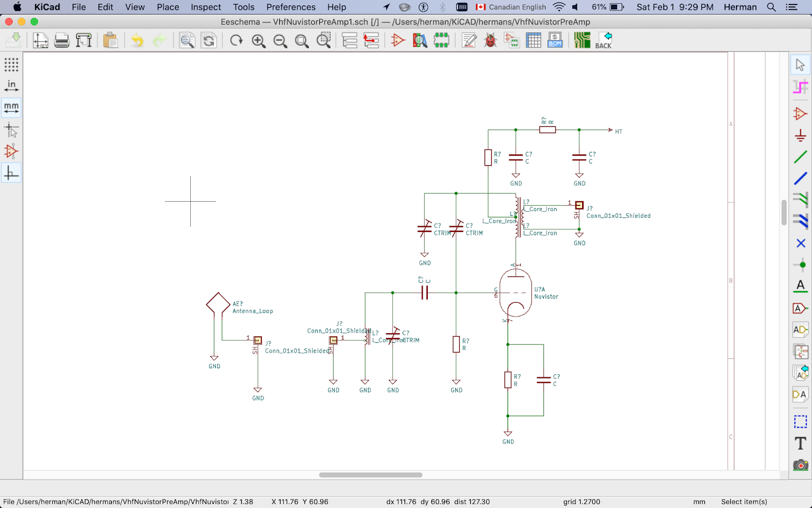Click the vertical scrollbar thumb

[x=784, y=212]
